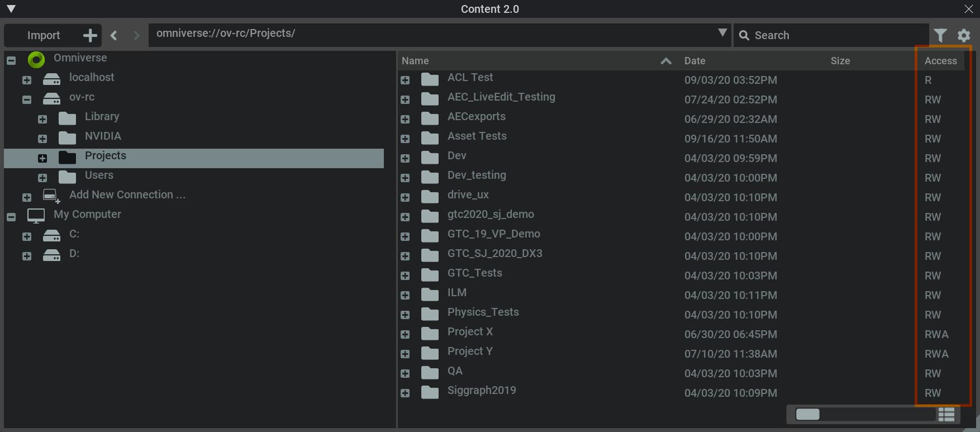Expand the Library folder in the tree
This screenshot has width=980, height=432.
pos(42,119)
